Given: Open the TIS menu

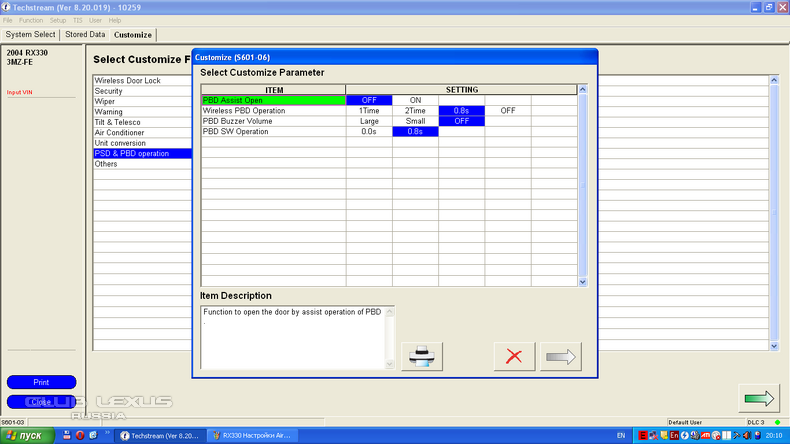Looking at the screenshot, I should [78, 20].
